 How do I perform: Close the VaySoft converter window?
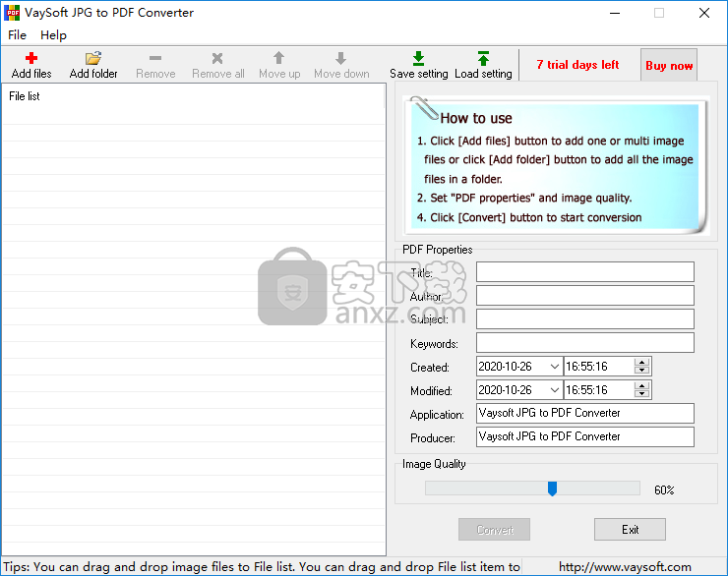(704, 13)
